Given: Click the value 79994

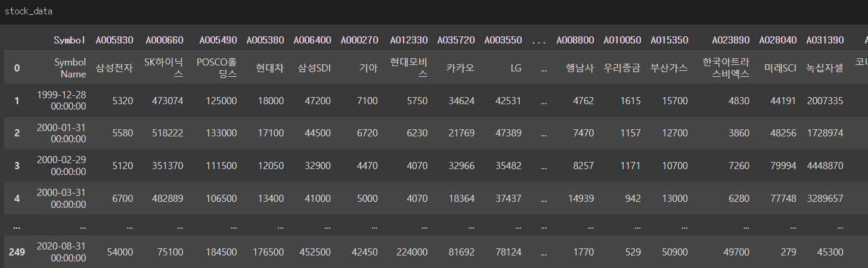Looking at the screenshot, I should coord(783,166).
